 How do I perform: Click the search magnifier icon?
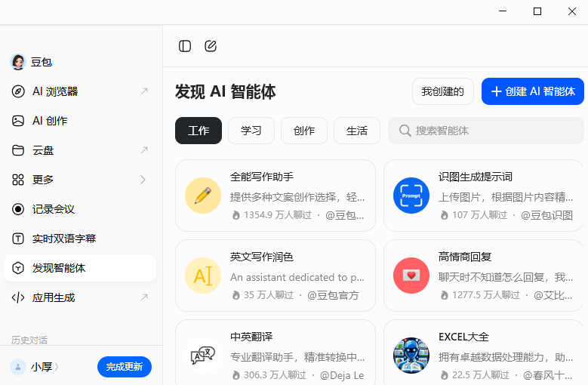tap(405, 131)
